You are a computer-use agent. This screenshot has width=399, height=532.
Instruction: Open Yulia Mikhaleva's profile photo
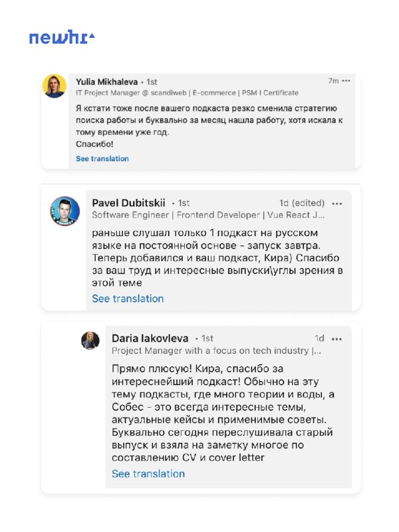pyautogui.click(x=55, y=86)
